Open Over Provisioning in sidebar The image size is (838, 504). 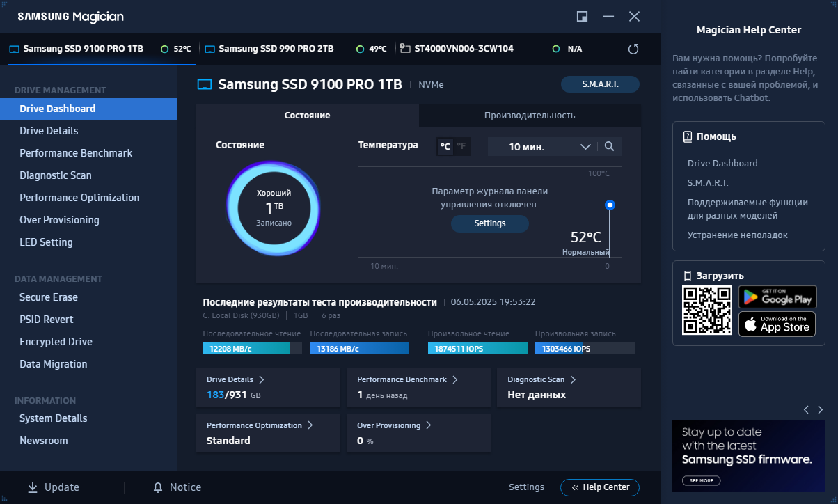point(88,220)
